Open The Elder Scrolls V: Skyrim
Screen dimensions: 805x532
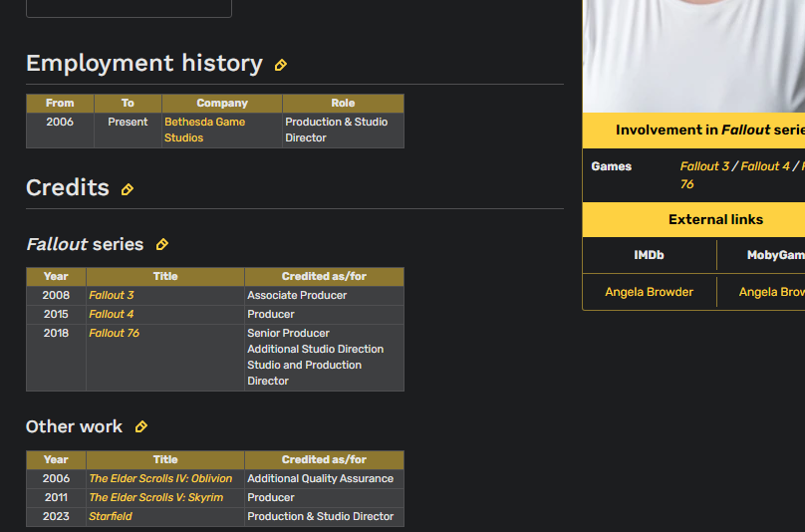(156, 497)
